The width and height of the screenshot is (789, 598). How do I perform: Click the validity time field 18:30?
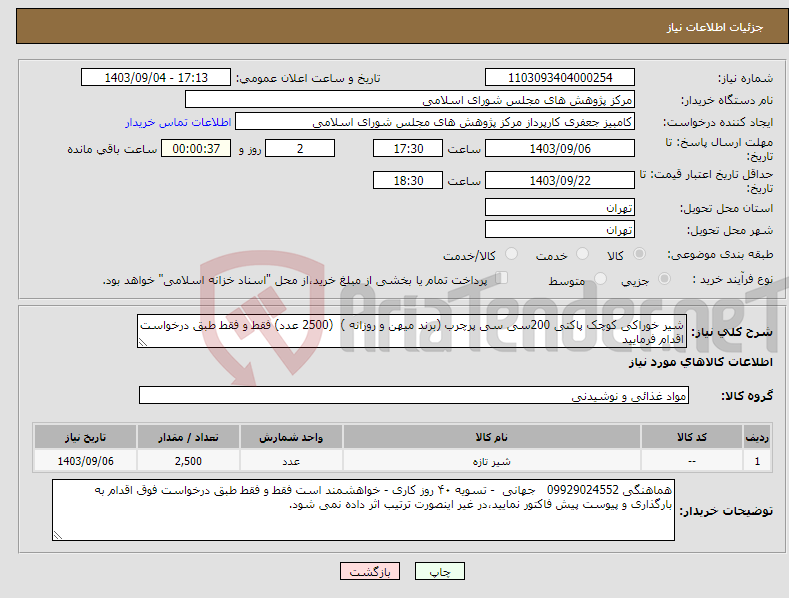(408, 180)
